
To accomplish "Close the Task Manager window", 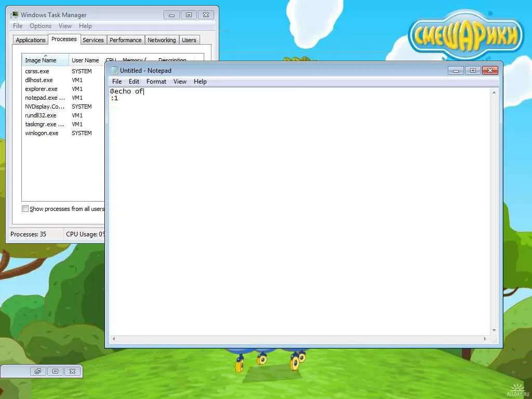I will coord(206,15).
